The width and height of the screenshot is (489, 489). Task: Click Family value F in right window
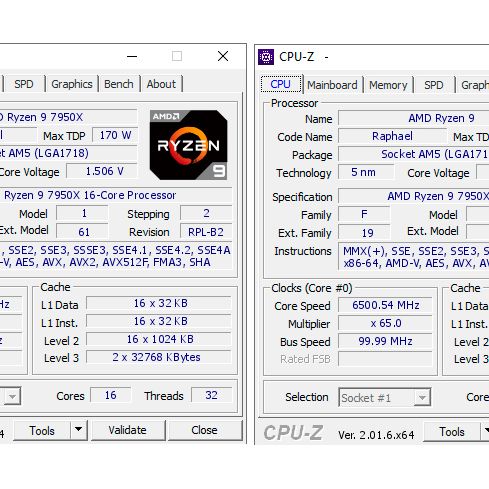tap(364, 214)
